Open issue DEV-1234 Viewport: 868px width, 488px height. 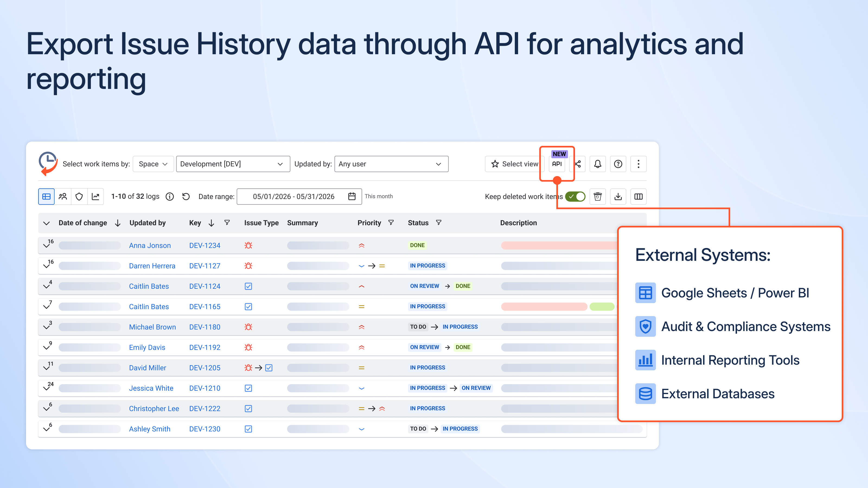click(x=205, y=246)
